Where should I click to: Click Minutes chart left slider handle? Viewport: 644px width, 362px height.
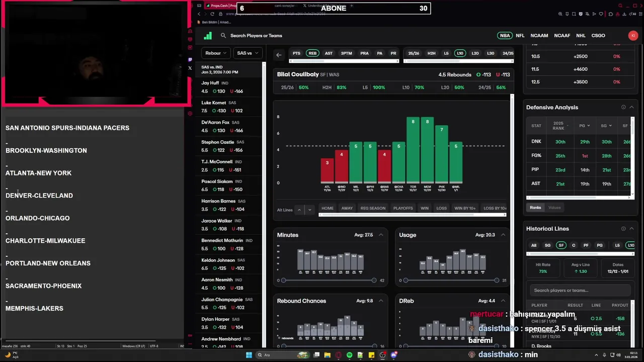(x=283, y=280)
